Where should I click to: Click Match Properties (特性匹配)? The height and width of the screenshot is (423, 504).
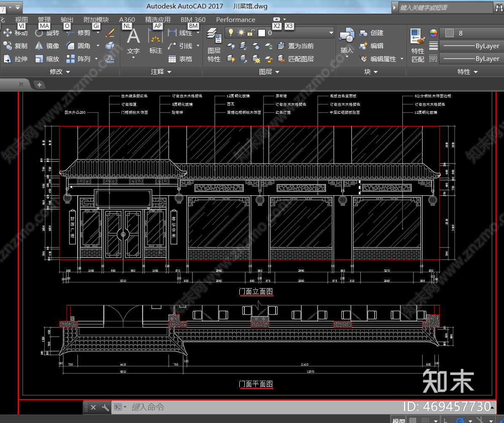click(x=418, y=45)
